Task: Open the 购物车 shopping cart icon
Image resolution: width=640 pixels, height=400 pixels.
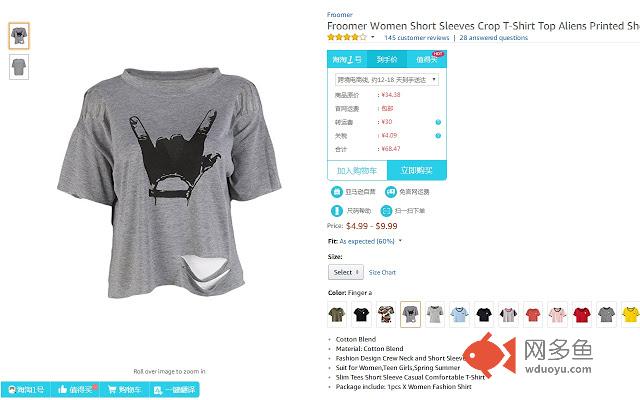Action: (112, 389)
